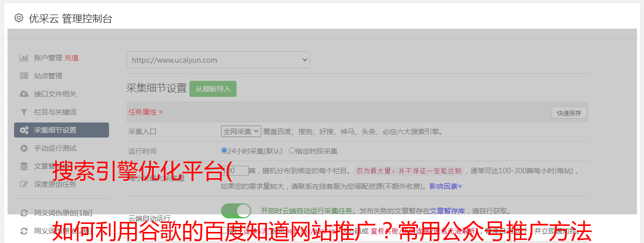Viewport: 644px width, 243px height.
Task: Open the https://www.ucaiyun.com site dropdown
Action: (x=218, y=60)
